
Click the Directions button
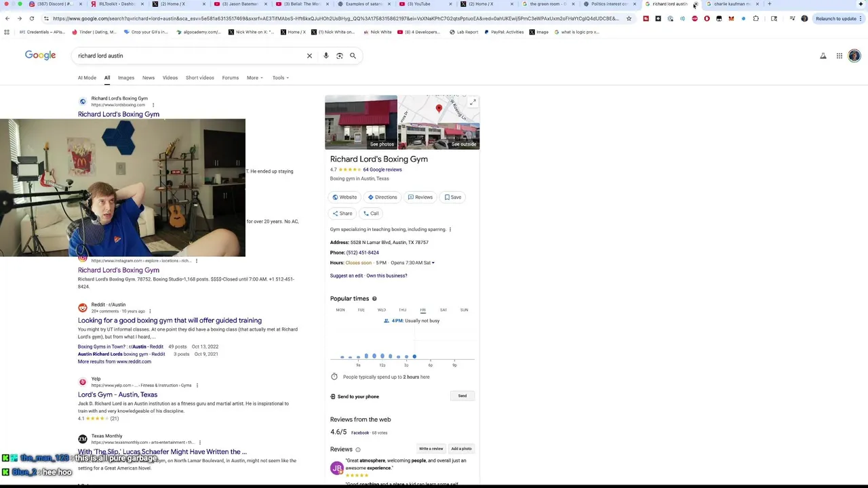click(382, 197)
